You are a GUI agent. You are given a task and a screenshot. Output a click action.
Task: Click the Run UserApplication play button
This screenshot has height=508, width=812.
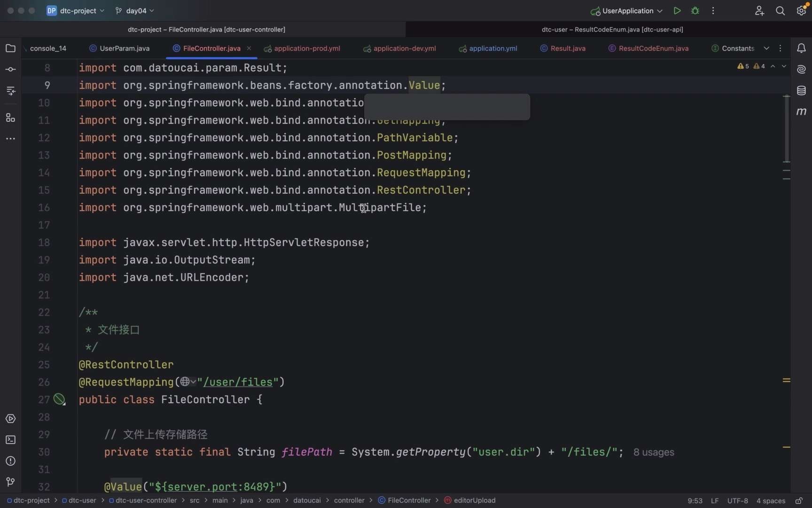pos(677,11)
